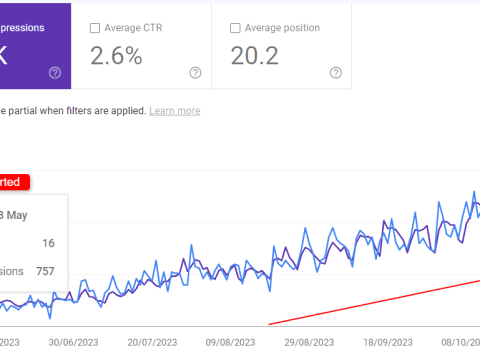Click the 20.2 Average position value
The height and width of the screenshot is (360, 480).
click(255, 56)
